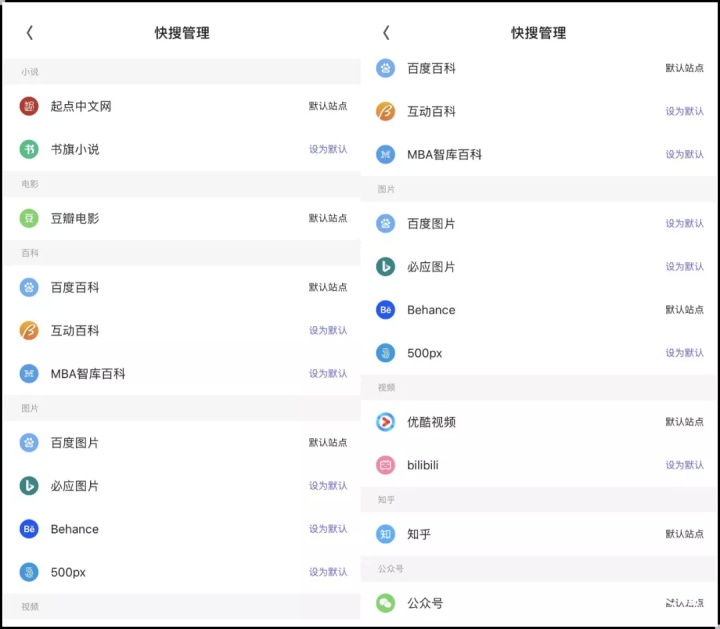Click the 互动百科 orange icon on left screen
This screenshot has height=629, width=720.
pos(29,331)
